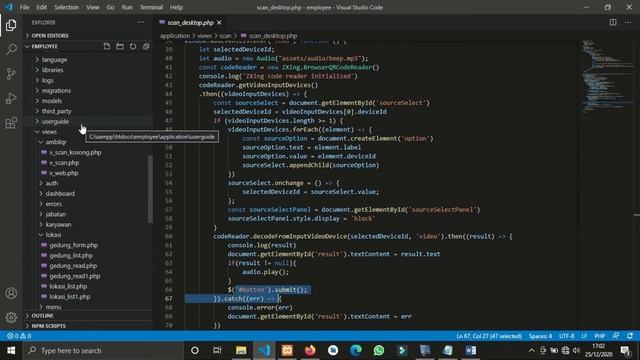This screenshot has height=360, width=640.
Task: Open Word from the taskbar
Action: tap(471, 351)
